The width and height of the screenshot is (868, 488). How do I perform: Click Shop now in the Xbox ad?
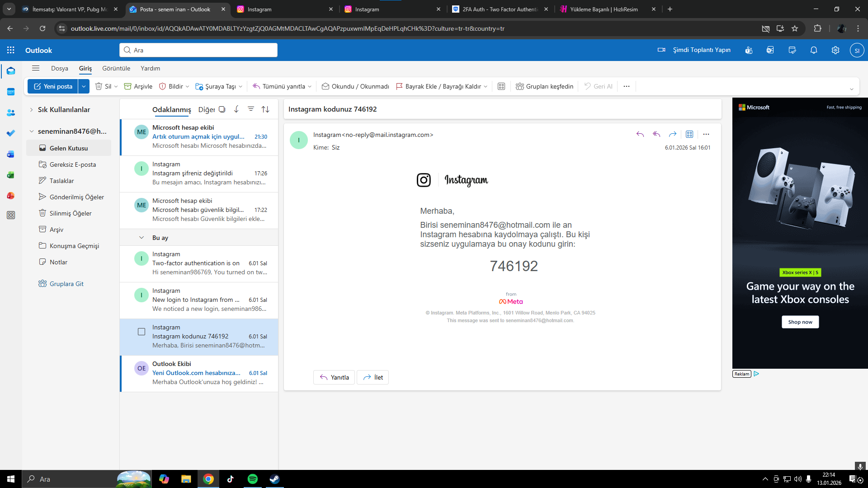[800, 322]
